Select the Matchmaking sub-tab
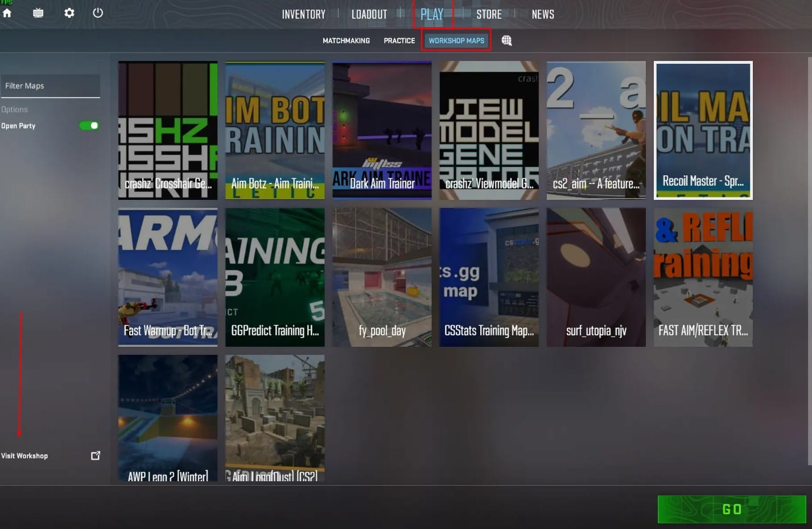 [x=346, y=41]
